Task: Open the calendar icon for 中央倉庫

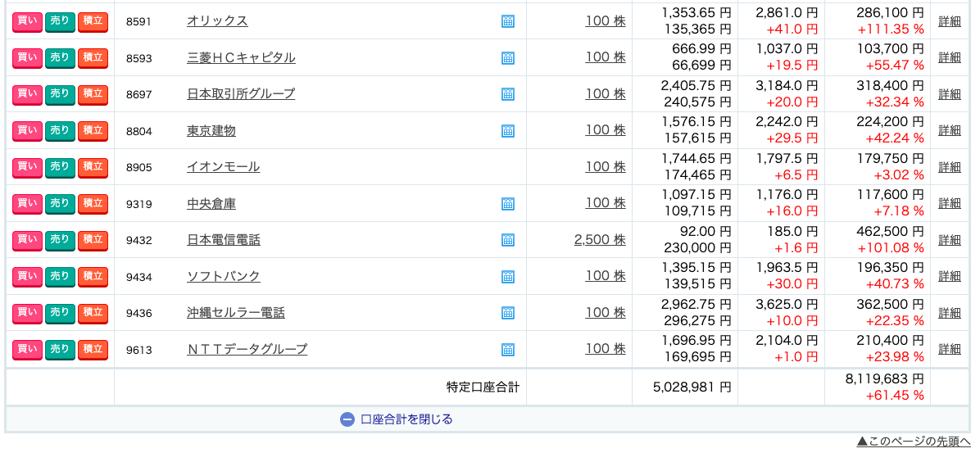Action: coord(508,204)
